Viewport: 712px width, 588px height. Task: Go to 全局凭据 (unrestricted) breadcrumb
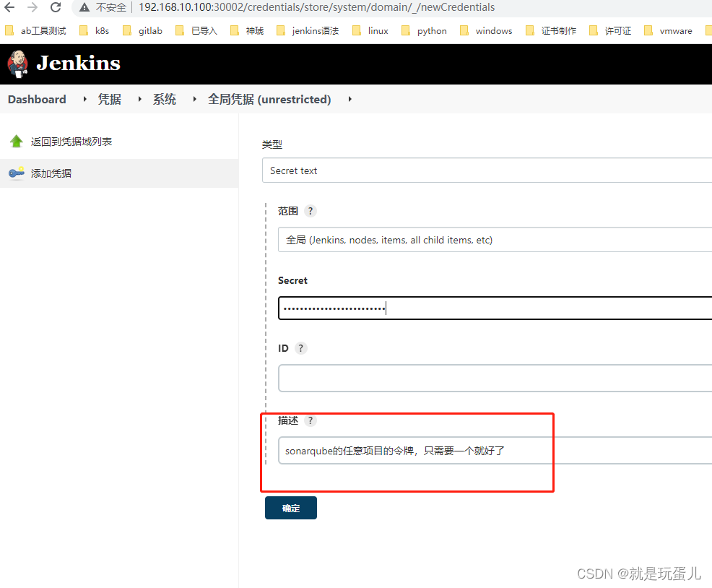pos(269,99)
